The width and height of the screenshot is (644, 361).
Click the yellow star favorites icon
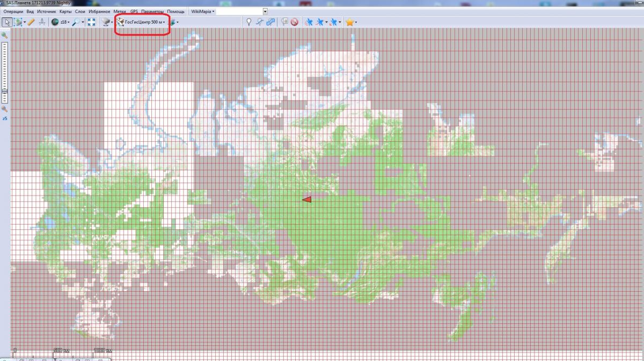(x=349, y=22)
